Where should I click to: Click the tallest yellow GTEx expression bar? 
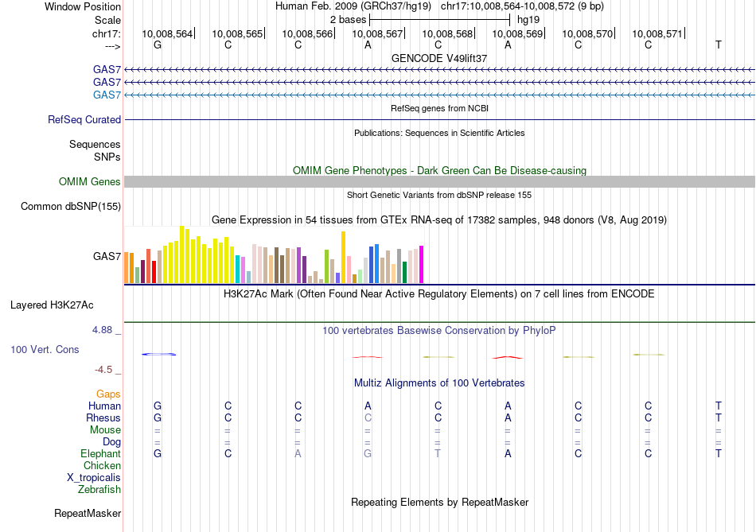tap(181, 254)
